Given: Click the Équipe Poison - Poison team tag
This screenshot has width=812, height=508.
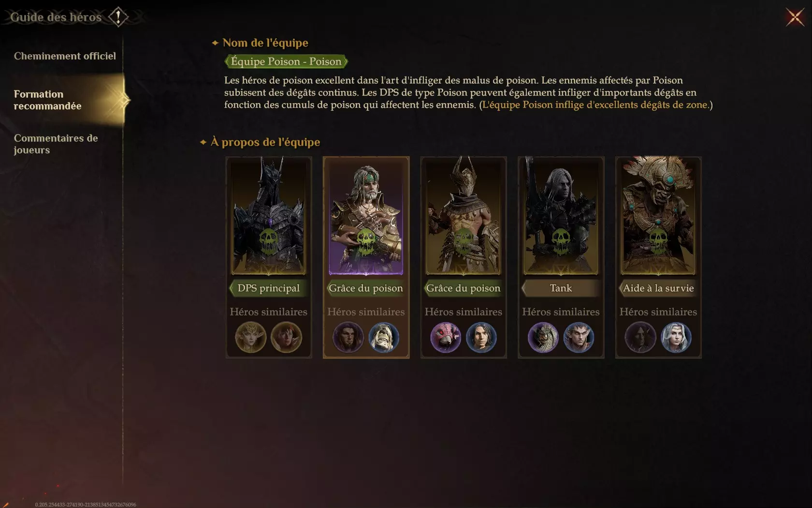Looking at the screenshot, I should click(286, 61).
